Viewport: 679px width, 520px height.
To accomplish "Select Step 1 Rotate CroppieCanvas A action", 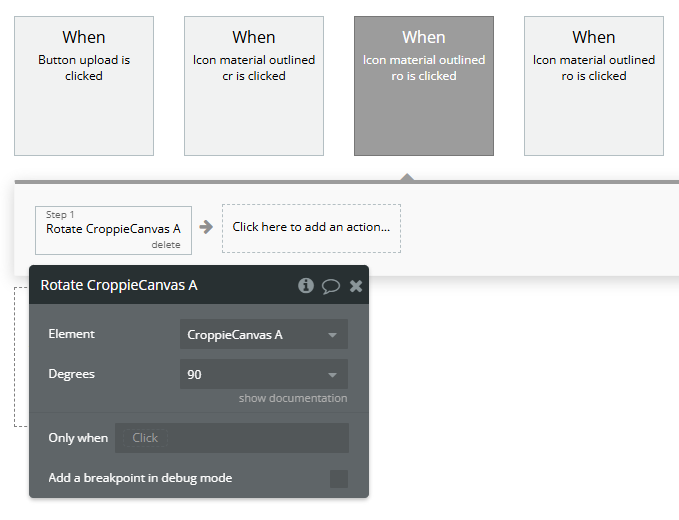I will pos(113,228).
